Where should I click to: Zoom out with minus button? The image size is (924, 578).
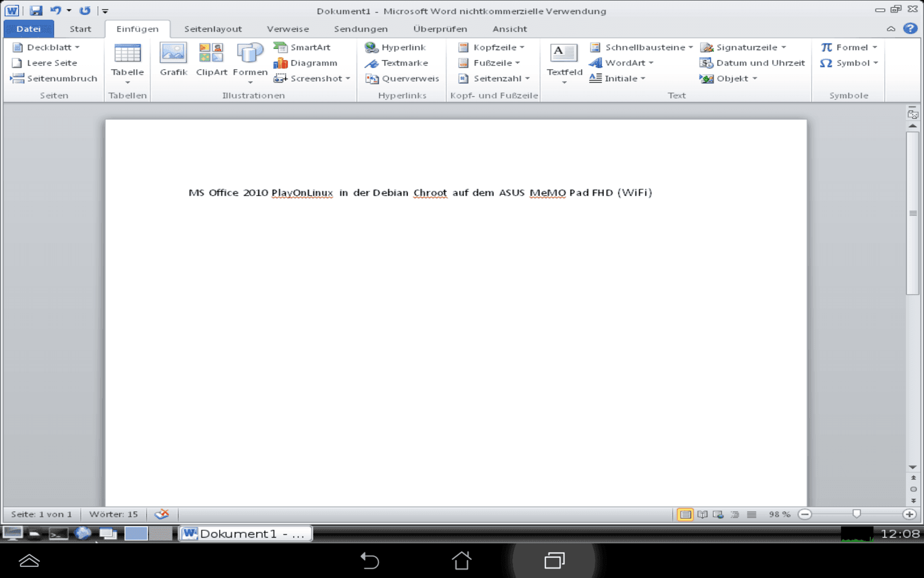pyautogui.click(x=805, y=514)
